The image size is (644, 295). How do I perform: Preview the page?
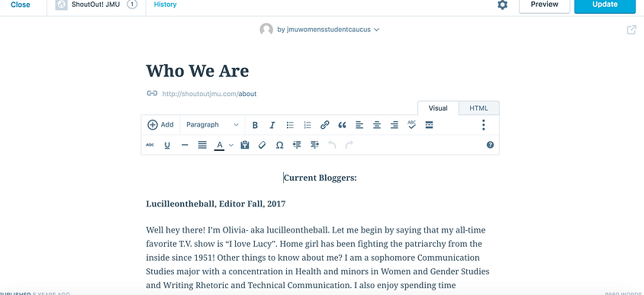pos(545,5)
